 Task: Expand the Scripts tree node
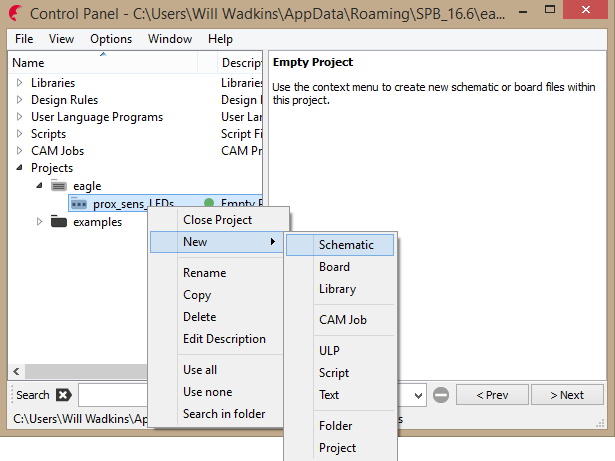click(x=19, y=134)
